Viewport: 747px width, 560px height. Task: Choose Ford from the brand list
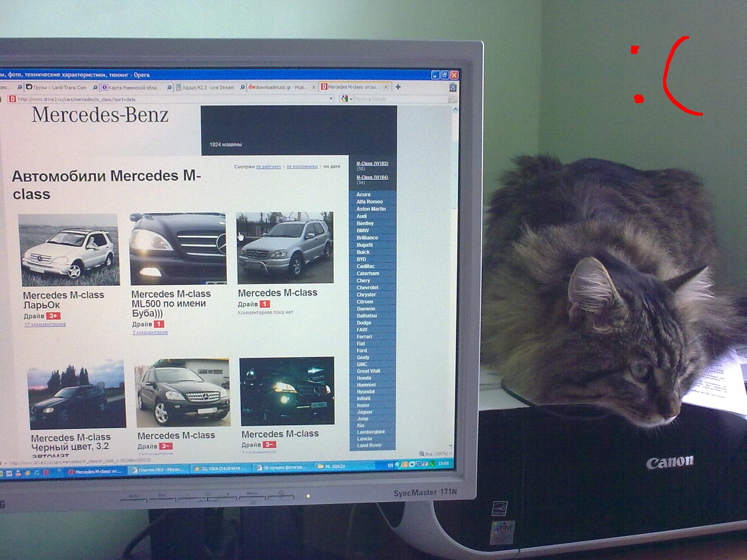pos(362,350)
